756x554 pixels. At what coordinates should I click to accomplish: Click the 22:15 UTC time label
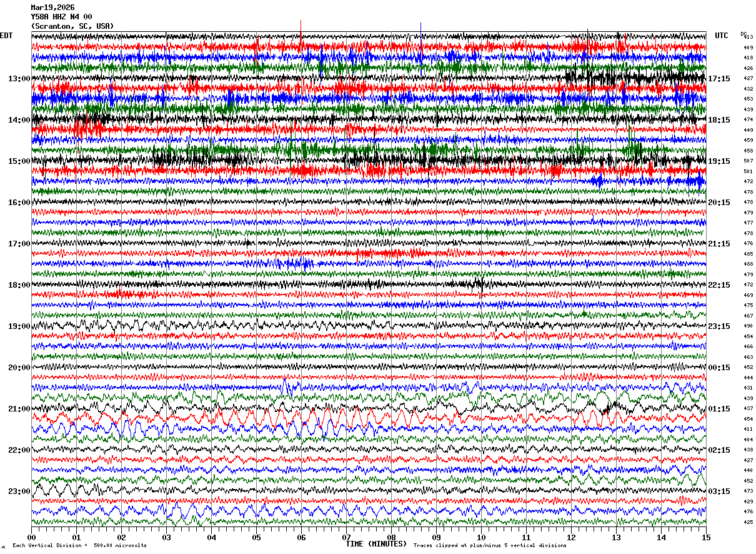click(719, 285)
